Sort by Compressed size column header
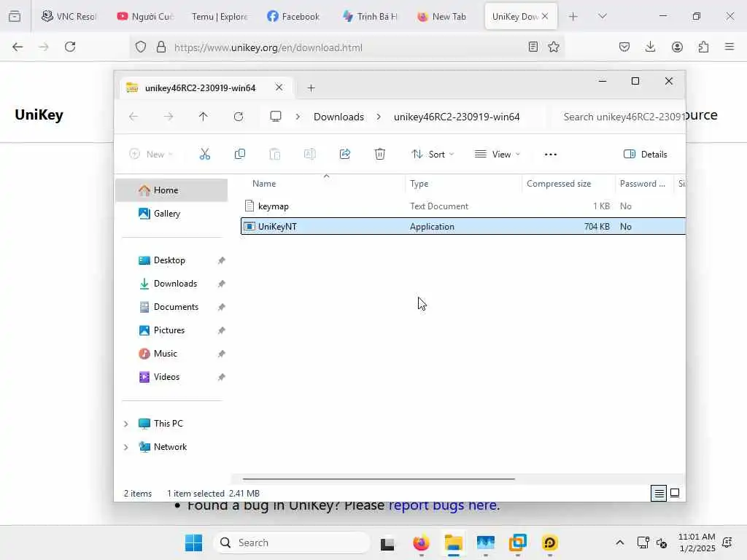Image resolution: width=747 pixels, height=560 pixels. pos(559,183)
